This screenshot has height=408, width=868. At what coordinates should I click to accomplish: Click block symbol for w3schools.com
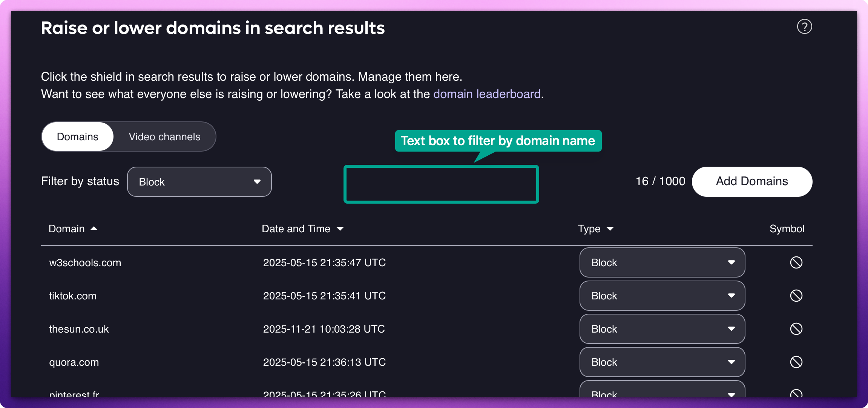pos(796,262)
